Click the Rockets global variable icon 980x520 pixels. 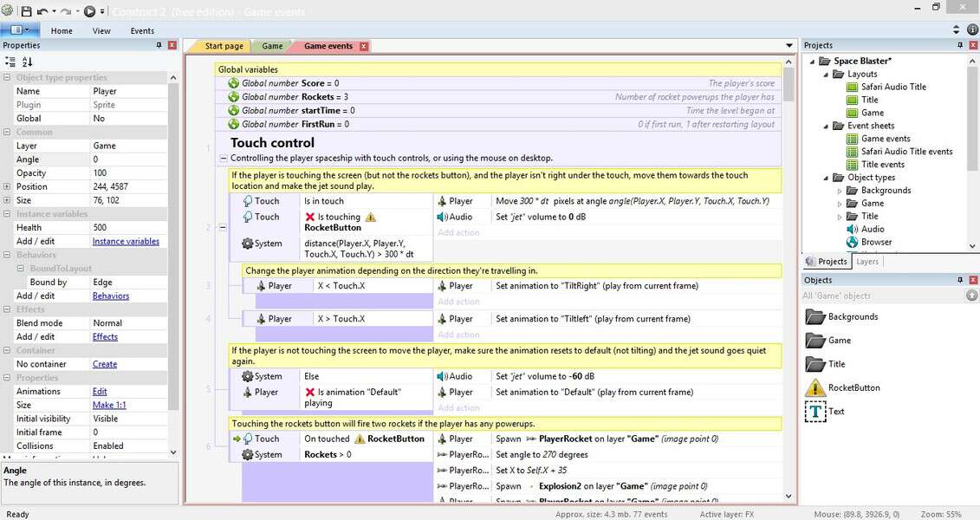[234, 97]
